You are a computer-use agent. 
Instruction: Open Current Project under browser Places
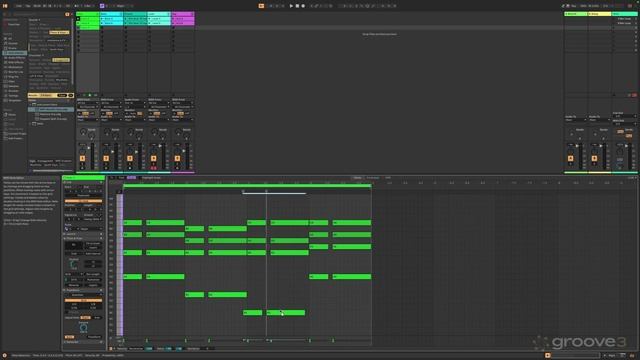click(17, 133)
